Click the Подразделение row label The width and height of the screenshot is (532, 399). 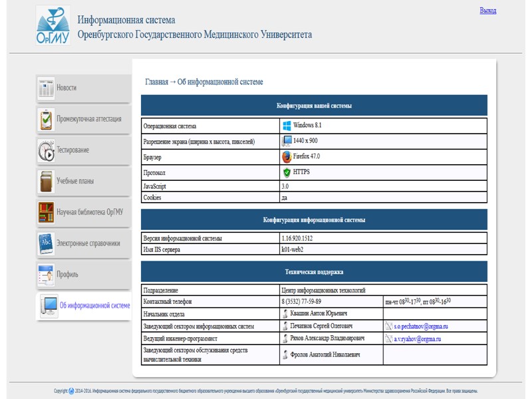pos(160,291)
